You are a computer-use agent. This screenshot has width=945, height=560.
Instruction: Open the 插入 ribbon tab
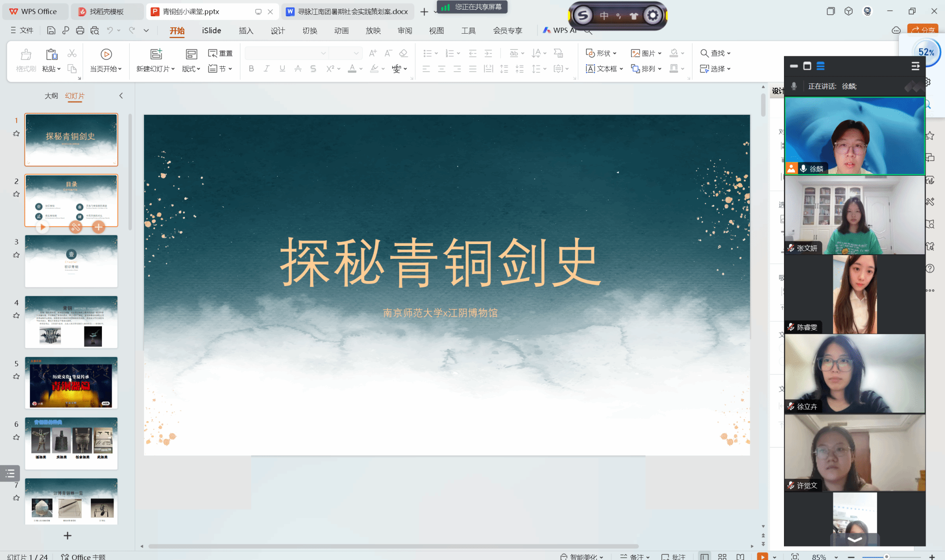click(246, 30)
